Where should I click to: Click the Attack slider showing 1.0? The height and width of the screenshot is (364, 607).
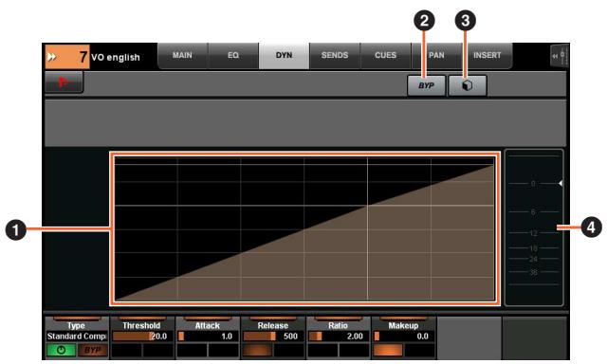point(207,337)
